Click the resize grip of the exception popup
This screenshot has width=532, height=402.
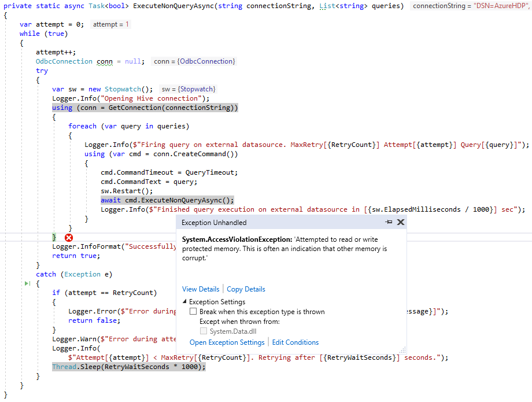tap(402, 350)
